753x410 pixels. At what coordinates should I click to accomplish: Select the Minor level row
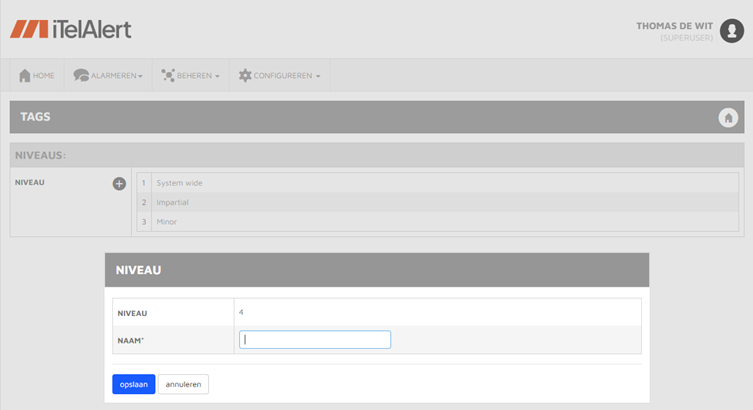tap(437, 221)
